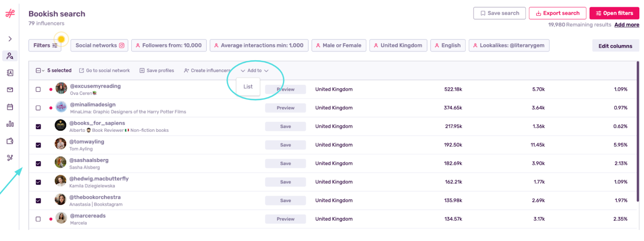Open the Male or Female filter chip
Image resolution: width=644 pixels, height=241 pixels.
(339, 46)
